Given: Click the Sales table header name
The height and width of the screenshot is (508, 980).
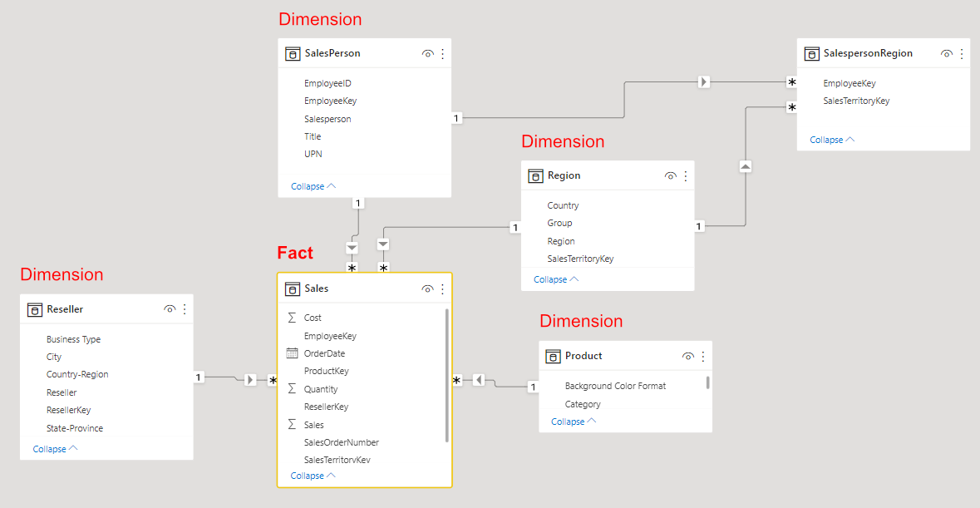Looking at the screenshot, I should 316,289.
